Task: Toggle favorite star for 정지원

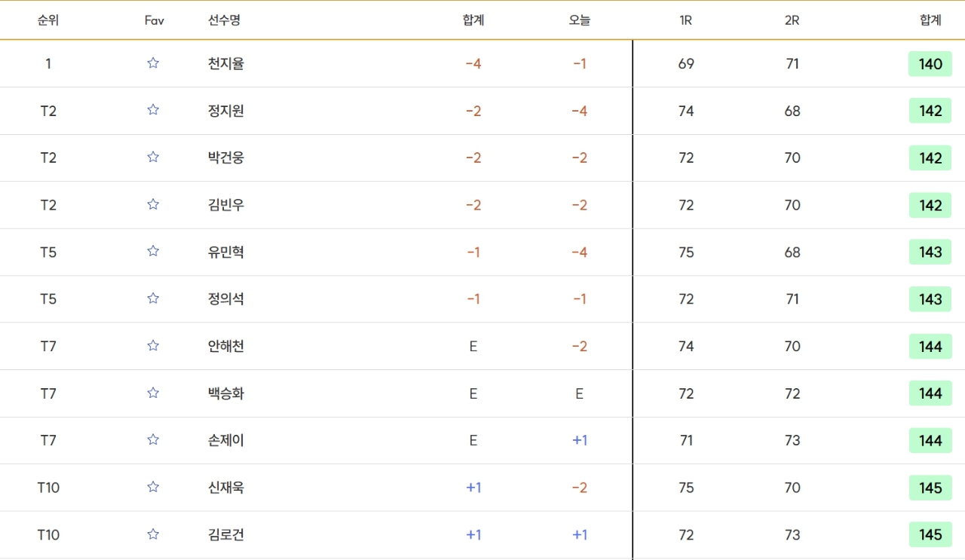Action: (153, 110)
